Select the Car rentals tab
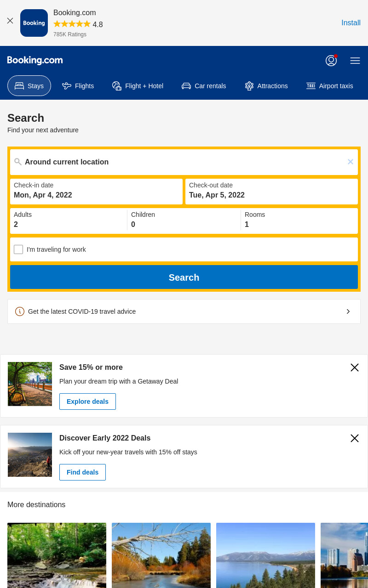Image resolution: width=368 pixels, height=588 pixels. coord(204,86)
